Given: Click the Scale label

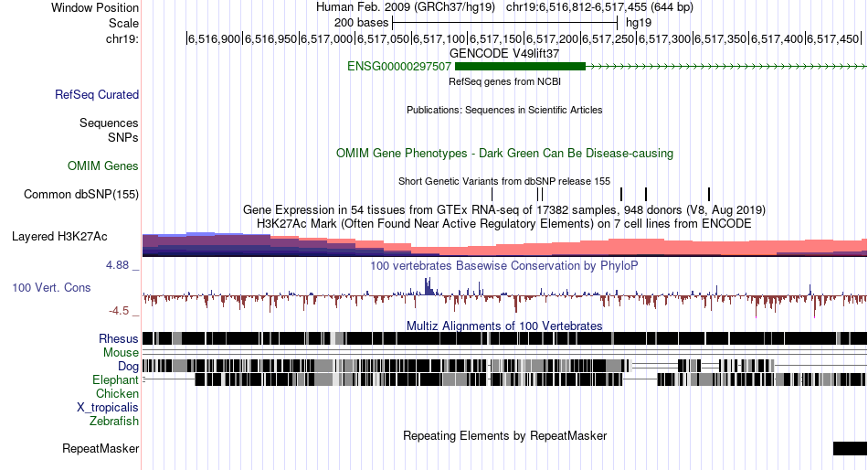Looking at the screenshot, I should coord(123,23).
